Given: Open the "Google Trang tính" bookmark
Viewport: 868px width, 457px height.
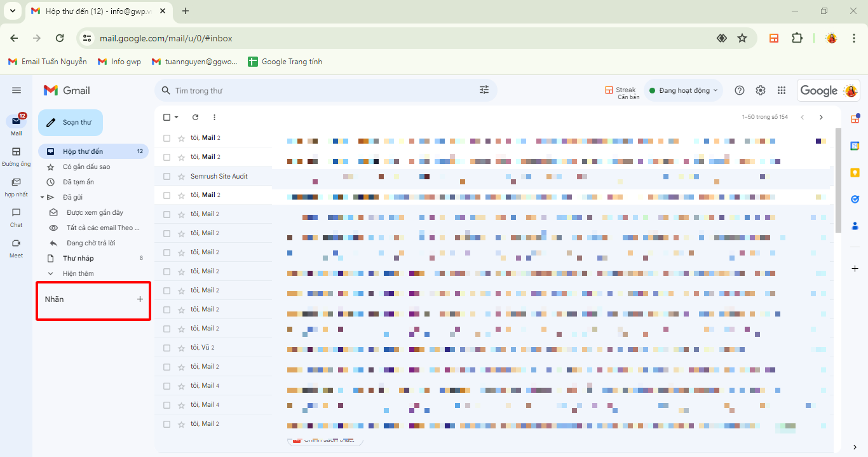Looking at the screenshot, I should (285, 62).
